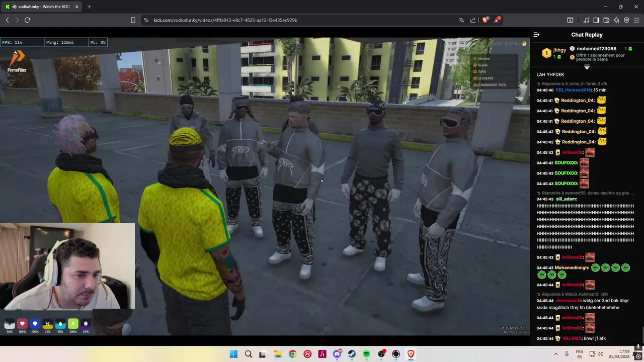Viewport: 644px width, 362px height.
Task: Click the water drop thirst status icon
Action: pos(60,324)
